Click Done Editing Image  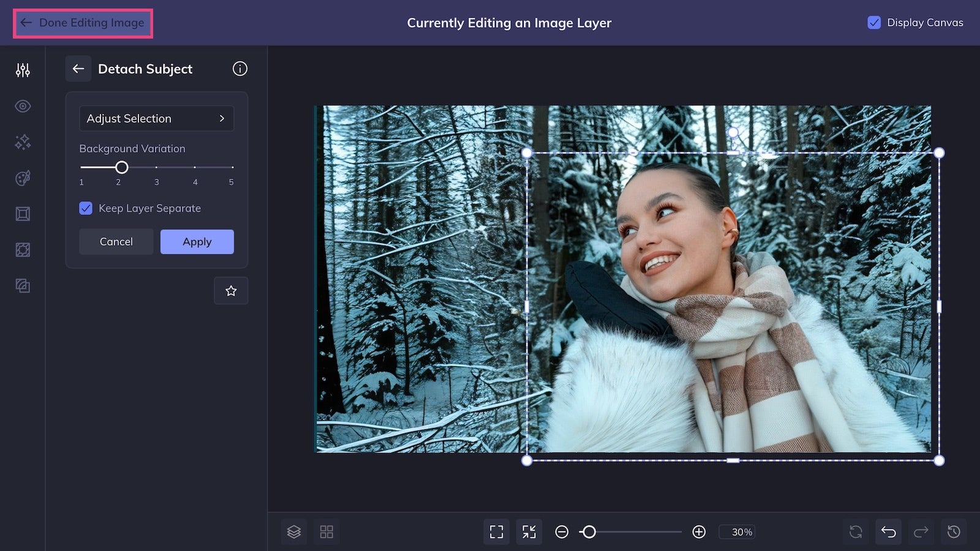point(83,23)
